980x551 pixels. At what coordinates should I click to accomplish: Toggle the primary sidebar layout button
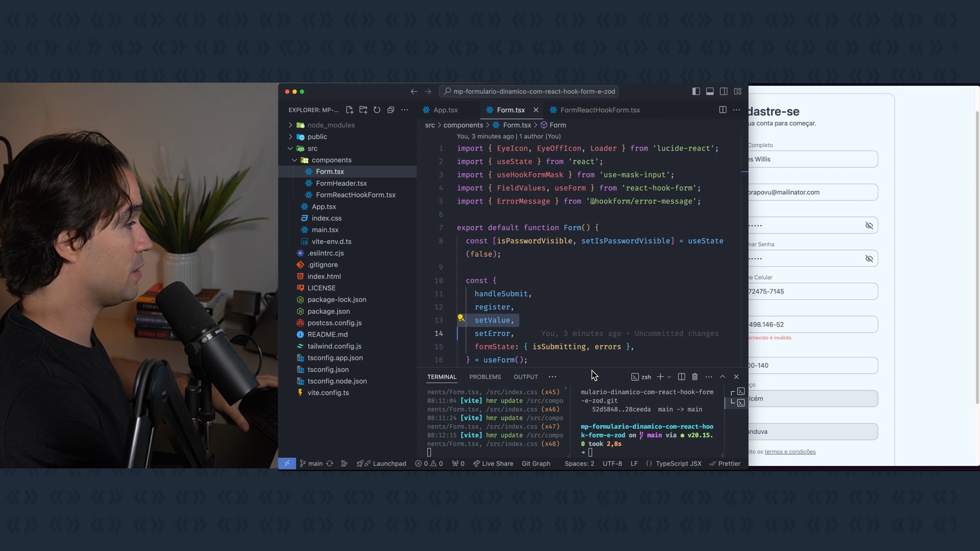696,91
